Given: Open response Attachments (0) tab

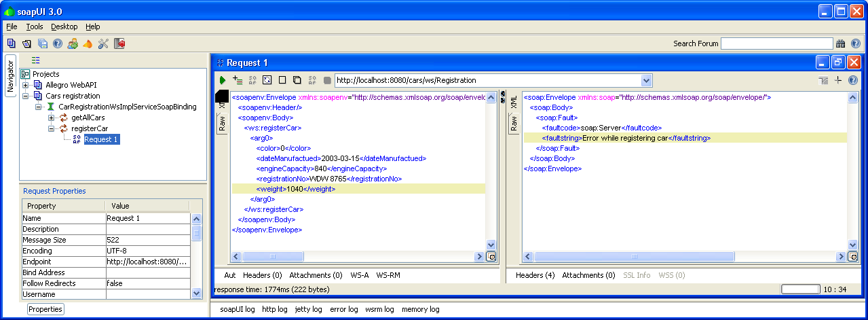Looking at the screenshot, I should pos(588,275).
